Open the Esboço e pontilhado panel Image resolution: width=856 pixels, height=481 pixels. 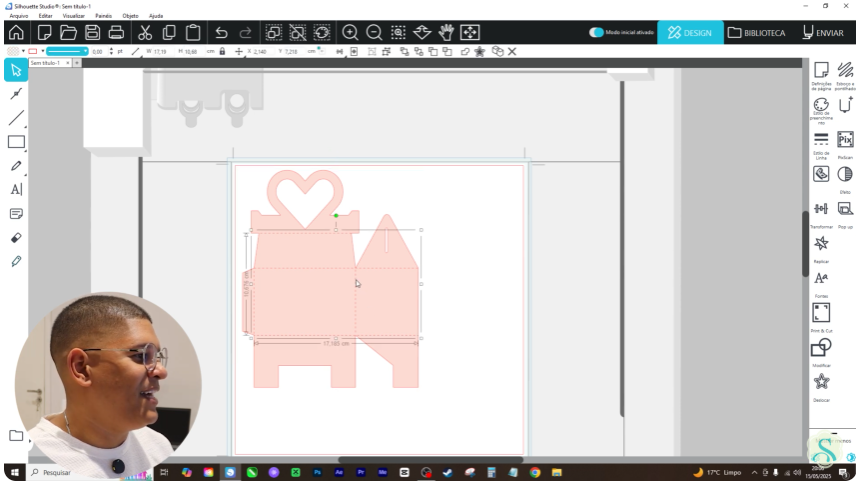845,76
